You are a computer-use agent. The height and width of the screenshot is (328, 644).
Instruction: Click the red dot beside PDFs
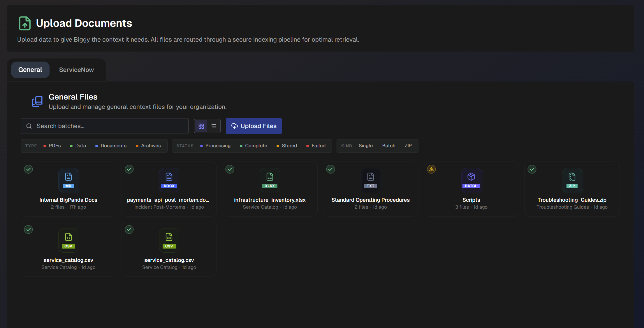coord(45,146)
